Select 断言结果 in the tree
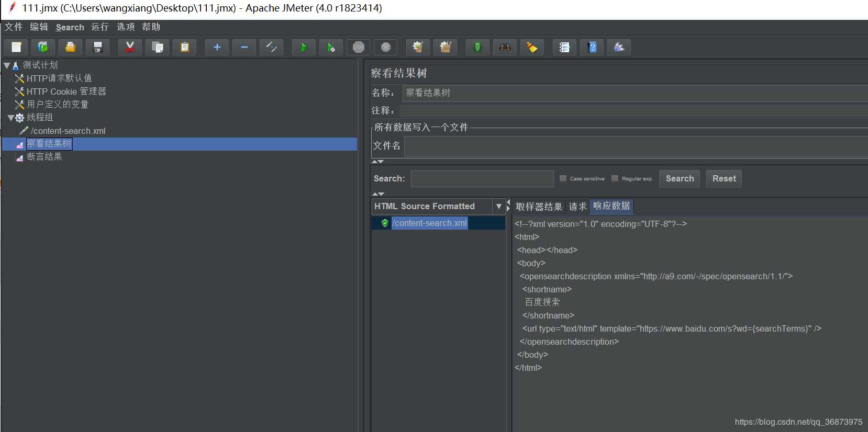The image size is (868, 432). (x=44, y=157)
